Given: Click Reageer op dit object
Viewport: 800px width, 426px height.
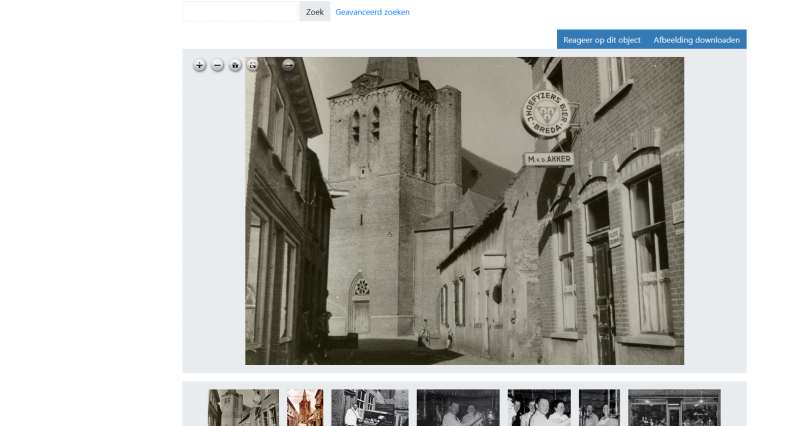Looking at the screenshot, I should [601, 40].
